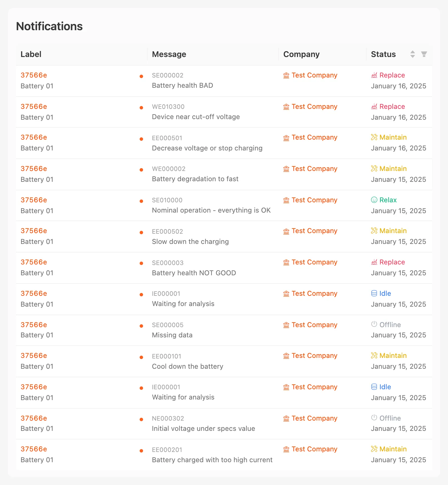Sort the table by Status column
448x485 pixels.
click(412, 54)
